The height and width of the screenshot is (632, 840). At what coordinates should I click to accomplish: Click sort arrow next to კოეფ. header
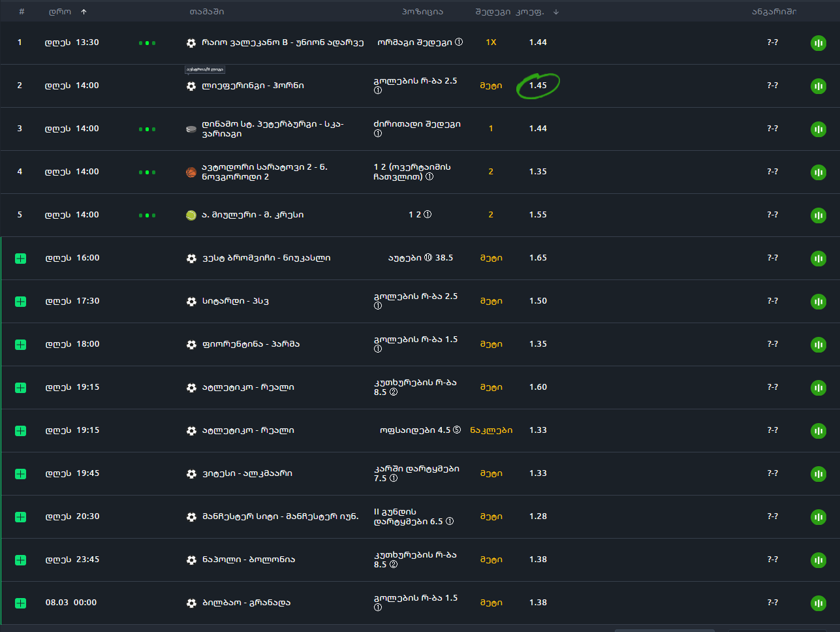pyautogui.click(x=556, y=12)
